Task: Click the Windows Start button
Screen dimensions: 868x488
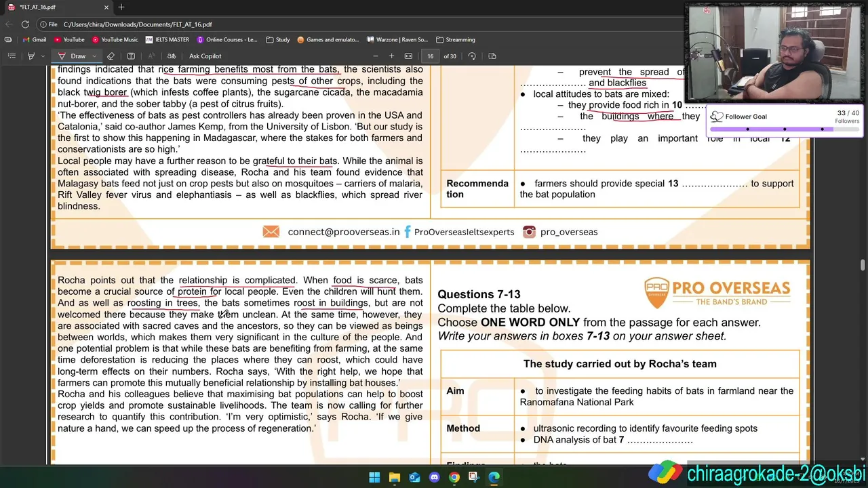Action: (374, 478)
